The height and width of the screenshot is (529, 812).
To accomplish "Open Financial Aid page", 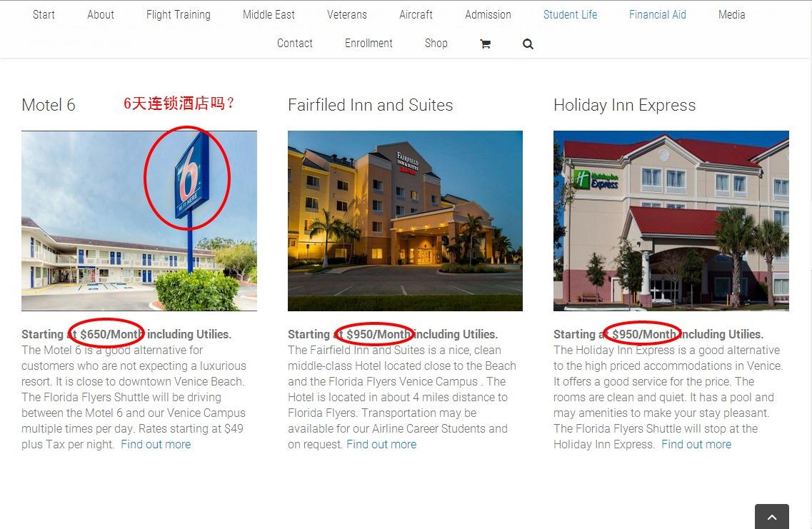I will (658, 14).
